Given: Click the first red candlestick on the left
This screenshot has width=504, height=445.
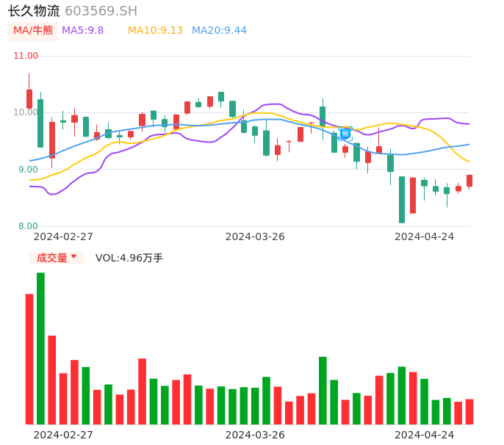Looking at the screenshot, I should point(29,98).
